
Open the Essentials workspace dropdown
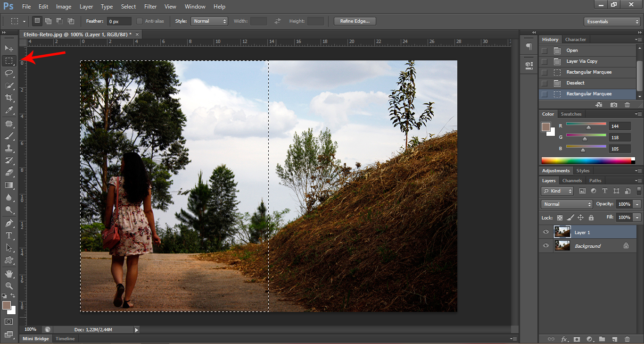611,22
